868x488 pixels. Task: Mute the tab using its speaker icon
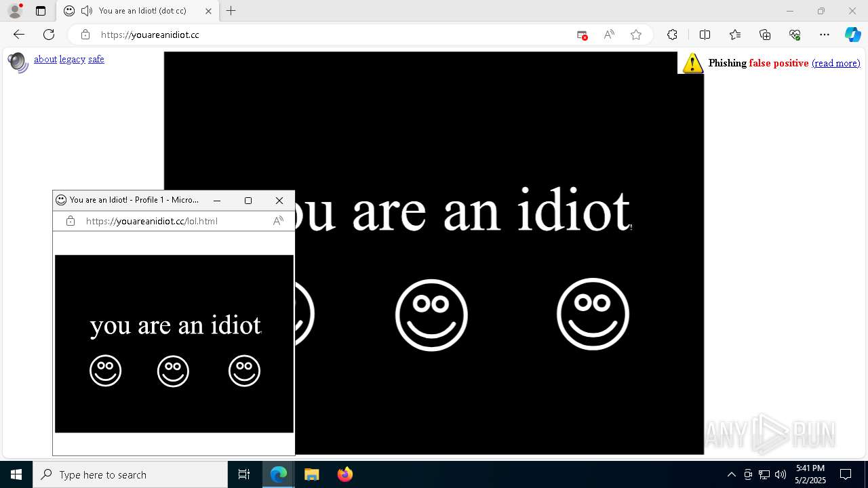(86, 11)
